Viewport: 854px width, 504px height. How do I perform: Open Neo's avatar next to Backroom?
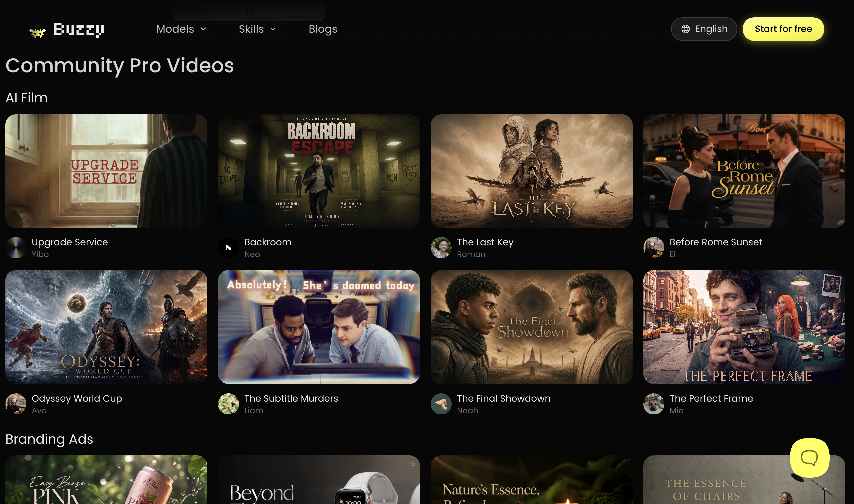pos(228,248)
